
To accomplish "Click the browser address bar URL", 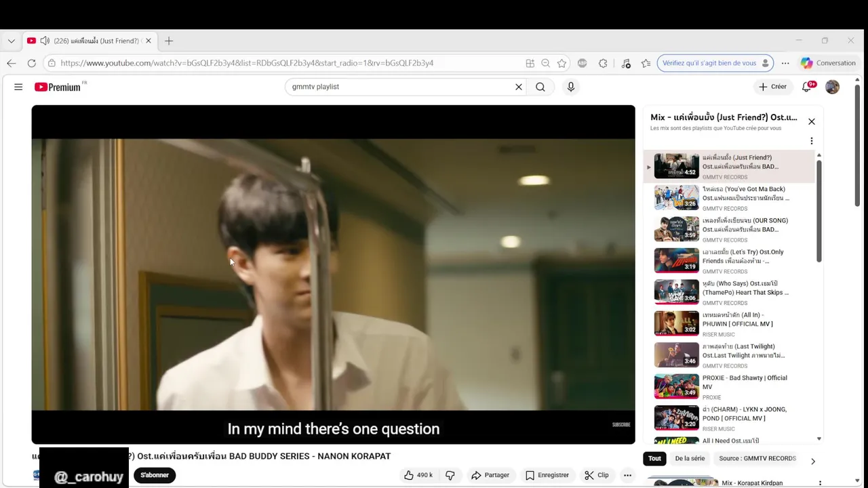I will point(247,63).
